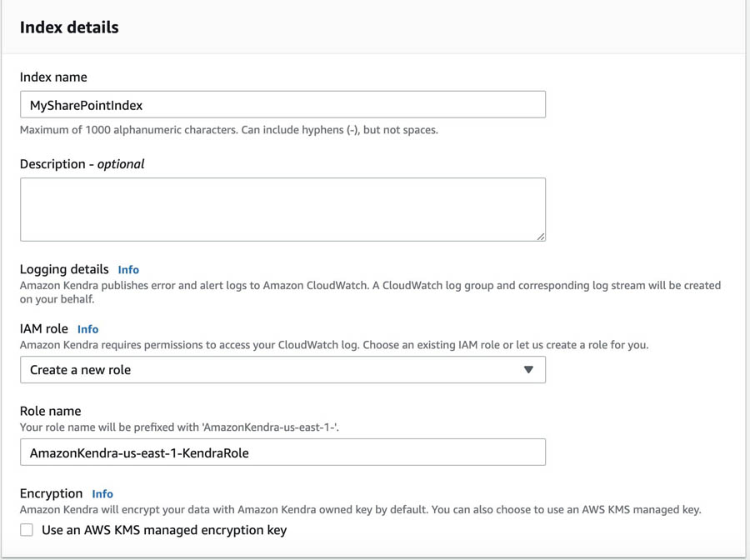Open Info link next to IAM role
Viewport: 750px width, 560px height.
click(x=87, y=329)
